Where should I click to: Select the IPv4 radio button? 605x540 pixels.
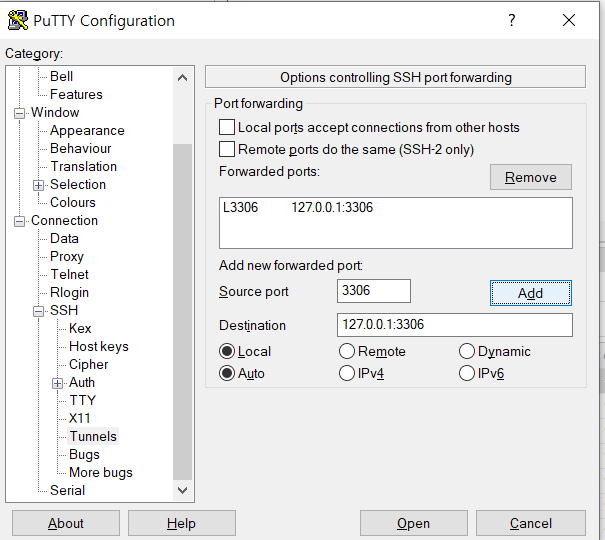click(x=346, y=373)
